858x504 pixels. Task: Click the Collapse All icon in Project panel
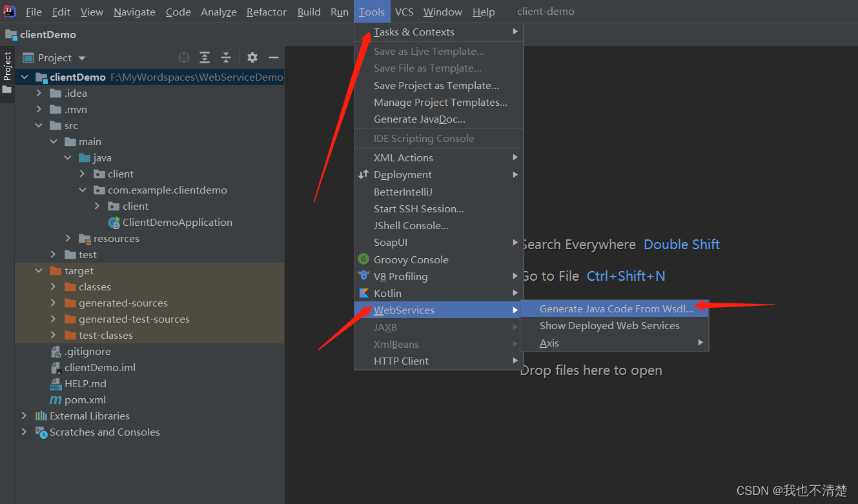(x=226, y=57)
